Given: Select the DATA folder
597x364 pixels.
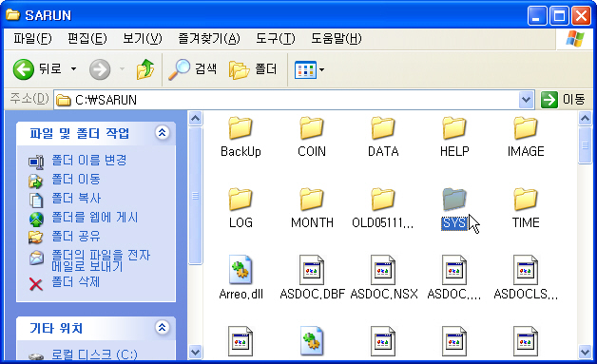Looking at the screenshot, I should click(383, 137).
